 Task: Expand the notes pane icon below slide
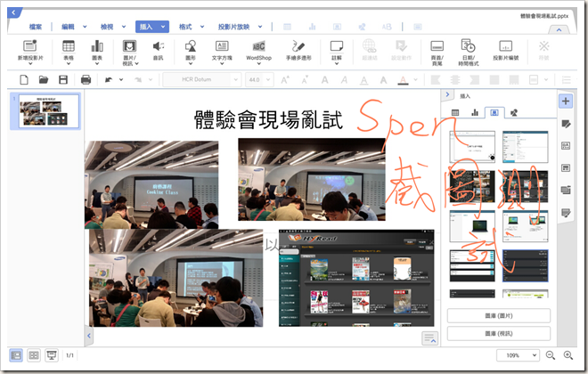click(429, 338)
